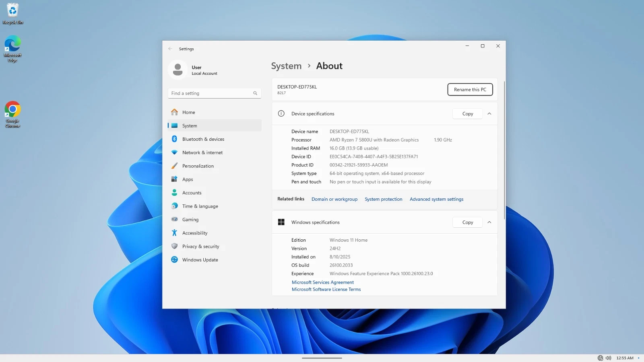The image size is (644, 362).
Task: Click the Network & internet wifi icon
Action: click(x=174, y=152)
